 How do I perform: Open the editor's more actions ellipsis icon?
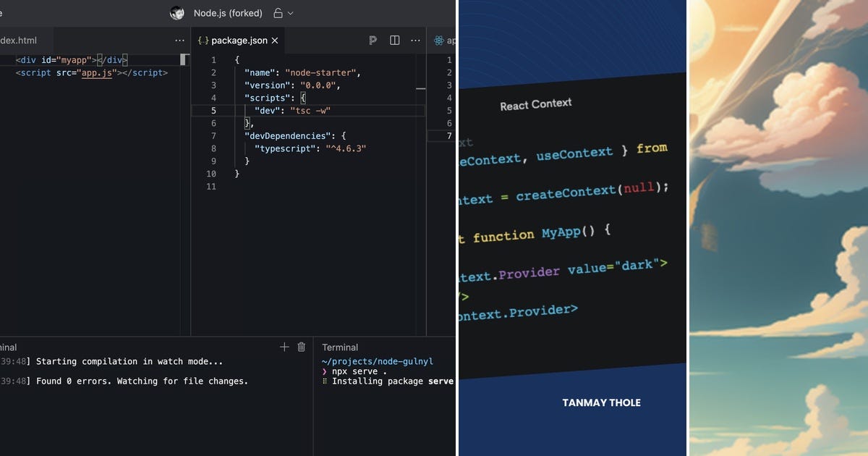[415, 41]
